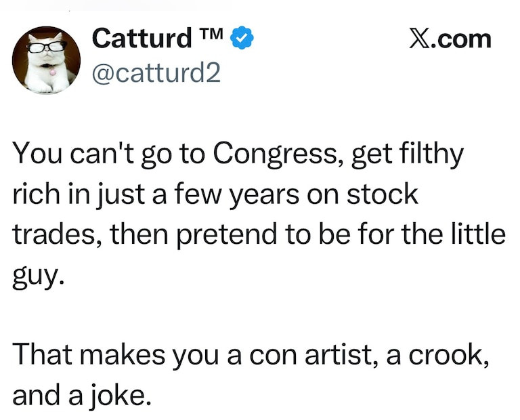Open the Catturd display name
Image resolution: width=520 pixels, height=420 pixels.
(x=142, y=39)
